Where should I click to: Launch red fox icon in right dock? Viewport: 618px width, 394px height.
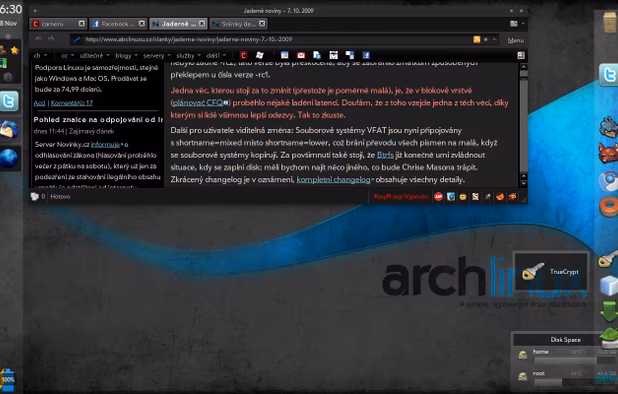(608, 153)
